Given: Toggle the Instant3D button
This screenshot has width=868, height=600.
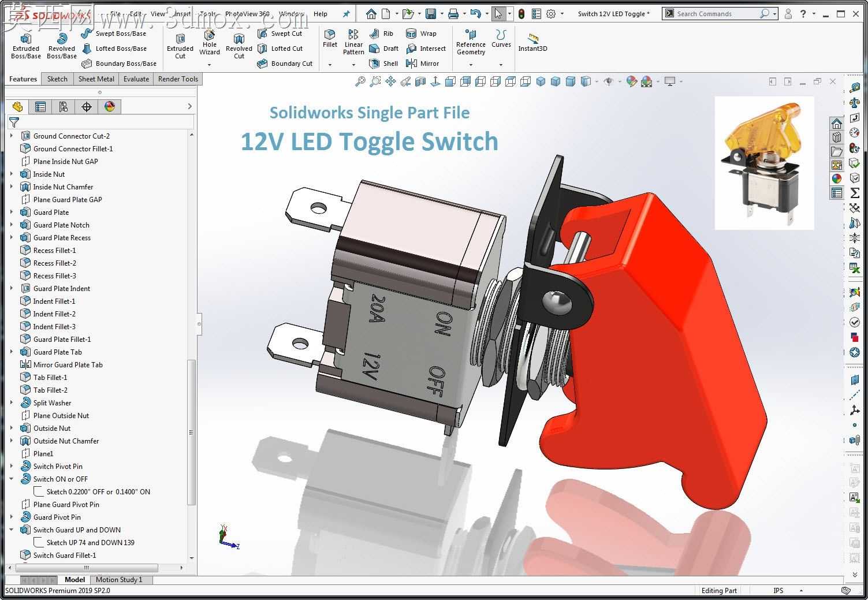Looking at the screenshot, I should click(532, 42).
